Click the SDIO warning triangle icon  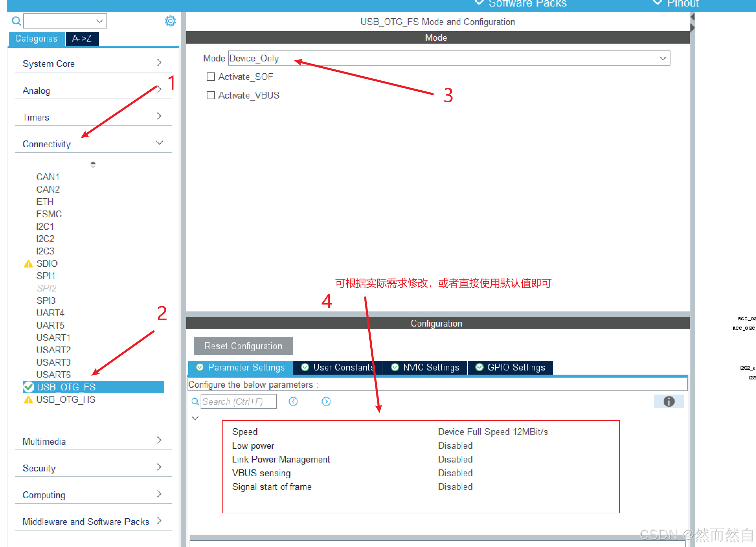(x=28, y=264)
